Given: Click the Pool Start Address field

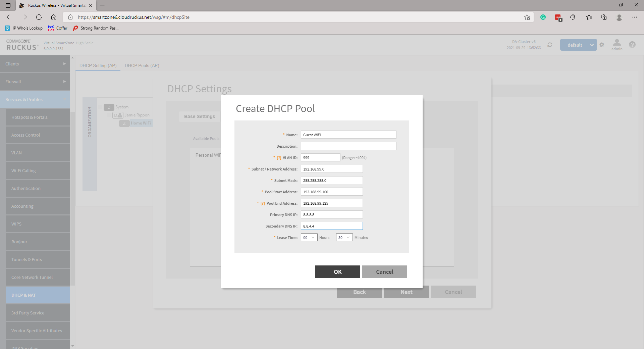Looking at the screenshot, I should point(331,192).
